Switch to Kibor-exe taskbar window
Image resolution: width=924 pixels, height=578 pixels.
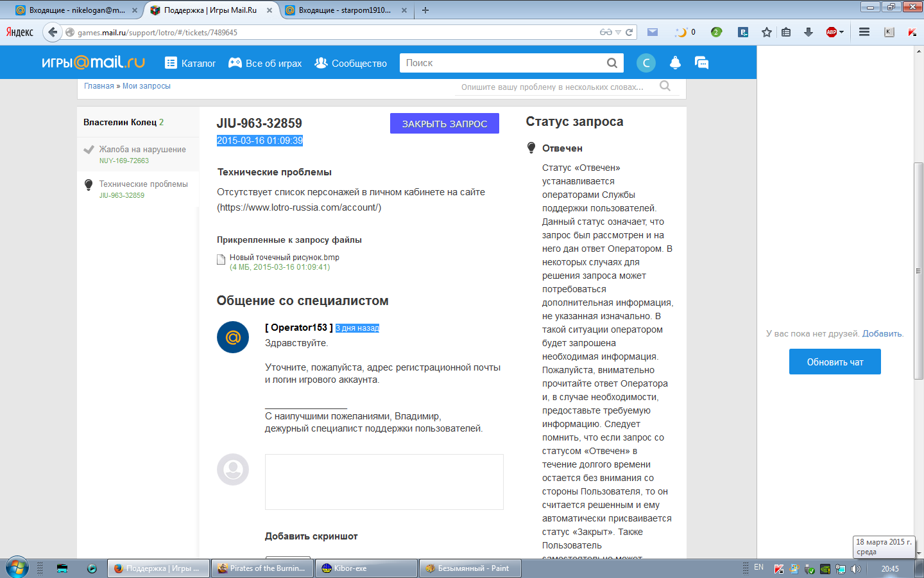(366, 568)
